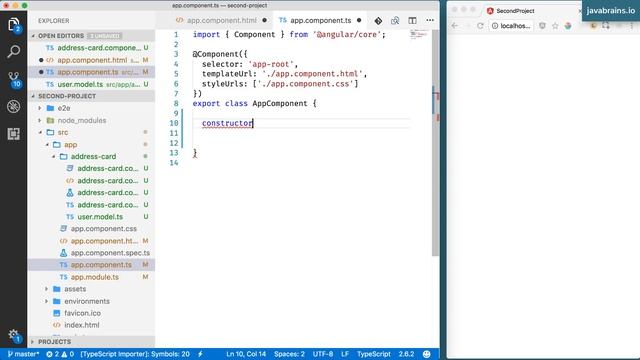Expand the assets folder
This screenshot has width=640, height=360.
[x=47, y=289]
